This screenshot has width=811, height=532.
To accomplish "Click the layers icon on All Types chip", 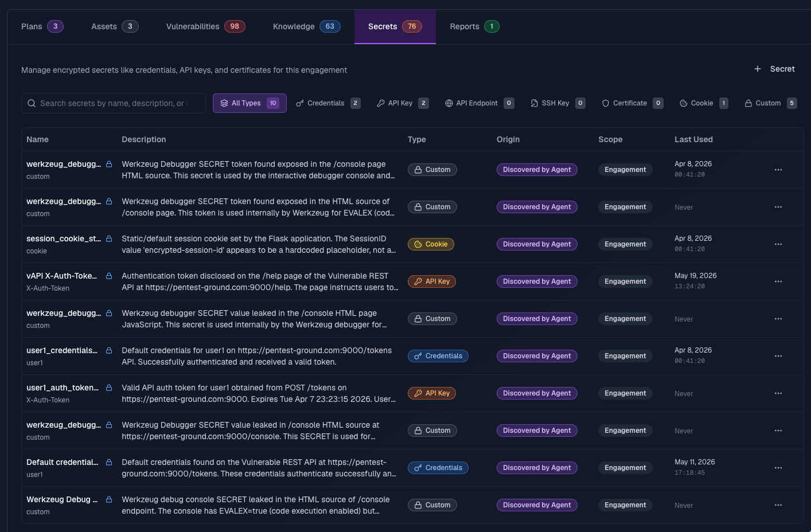I will tap(224, 103).
